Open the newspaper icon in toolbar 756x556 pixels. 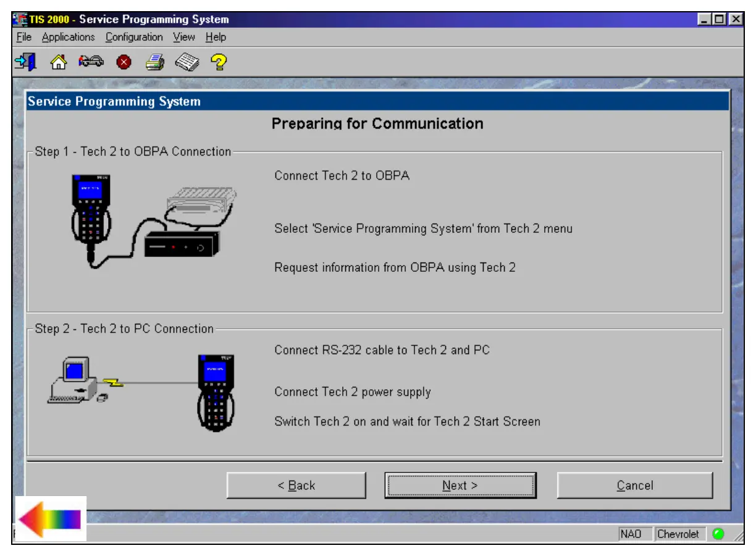[187, 62]
